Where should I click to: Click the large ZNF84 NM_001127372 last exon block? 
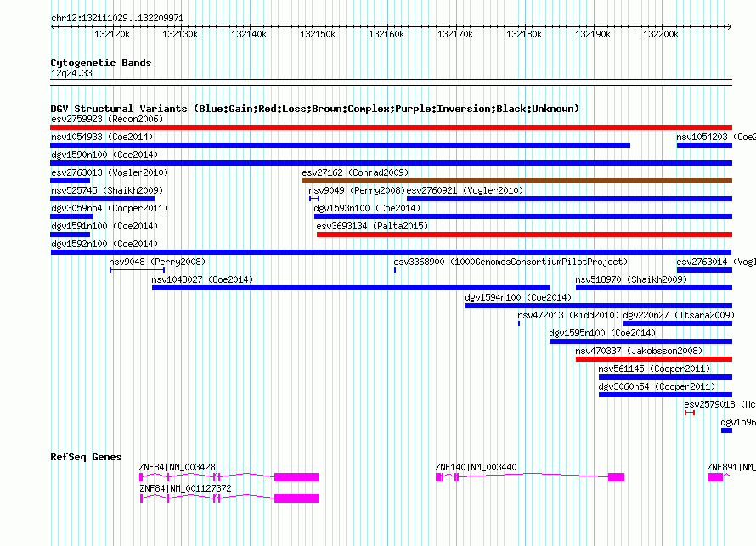(296, 498)
